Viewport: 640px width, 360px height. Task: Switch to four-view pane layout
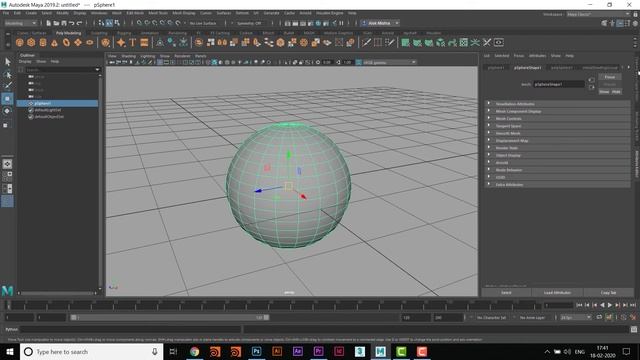click(7, 176)
